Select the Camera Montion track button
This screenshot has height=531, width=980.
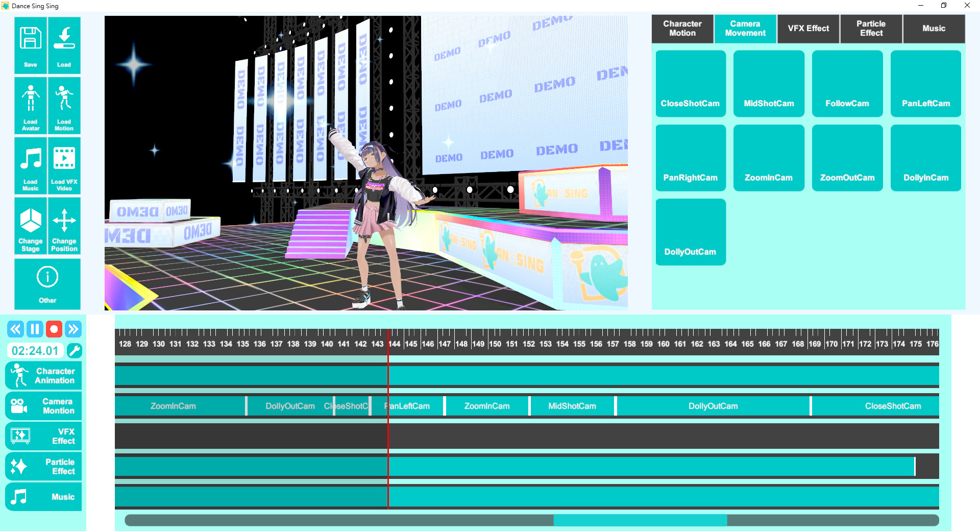43,406
